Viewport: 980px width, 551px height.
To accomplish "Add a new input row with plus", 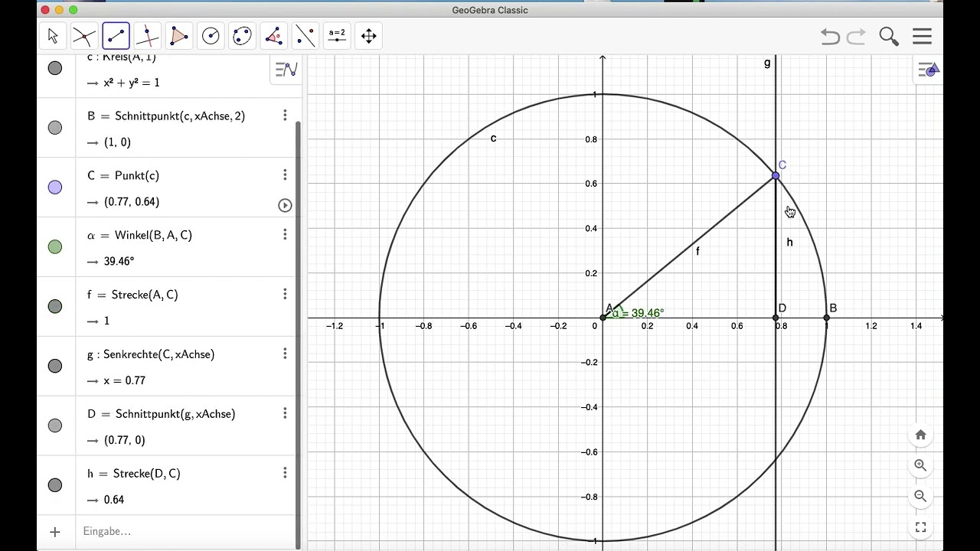I will (x=55, y=532).
